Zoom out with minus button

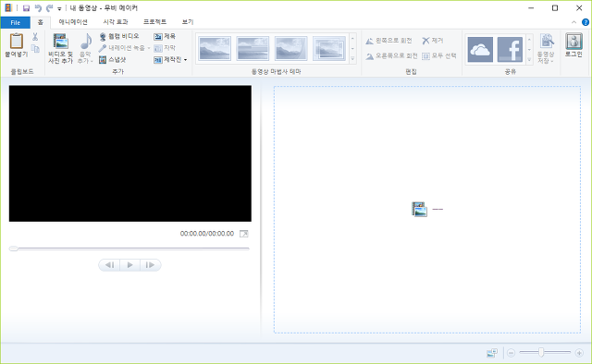click(512, 353)
